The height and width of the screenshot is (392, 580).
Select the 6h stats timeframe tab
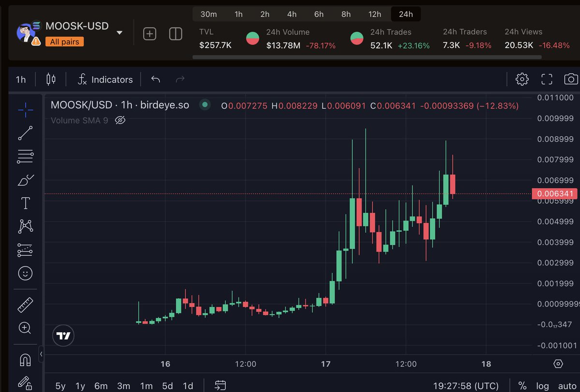[319, 14]
